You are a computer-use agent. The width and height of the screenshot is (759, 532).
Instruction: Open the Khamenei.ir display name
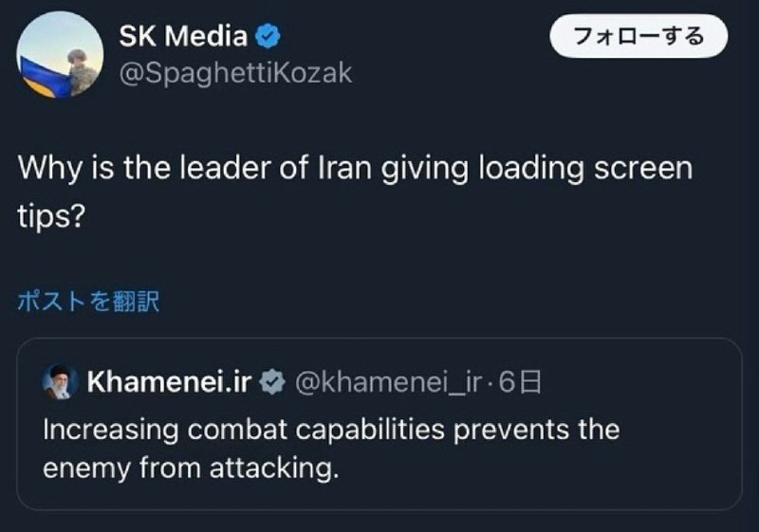(170, 382)
